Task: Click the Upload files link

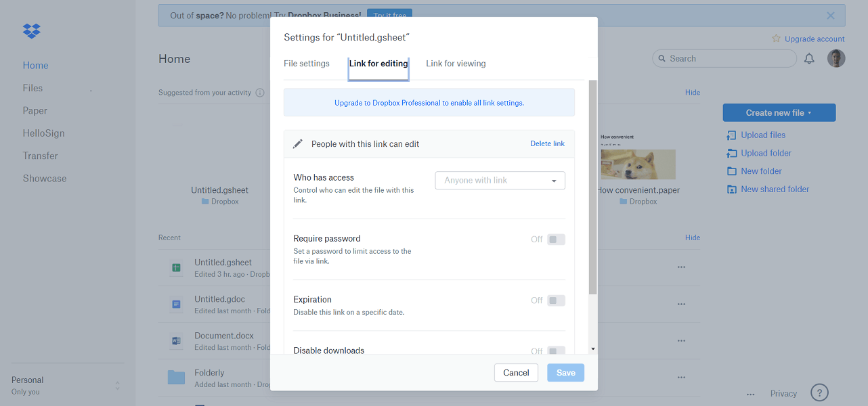Action: tap(763, 135)
